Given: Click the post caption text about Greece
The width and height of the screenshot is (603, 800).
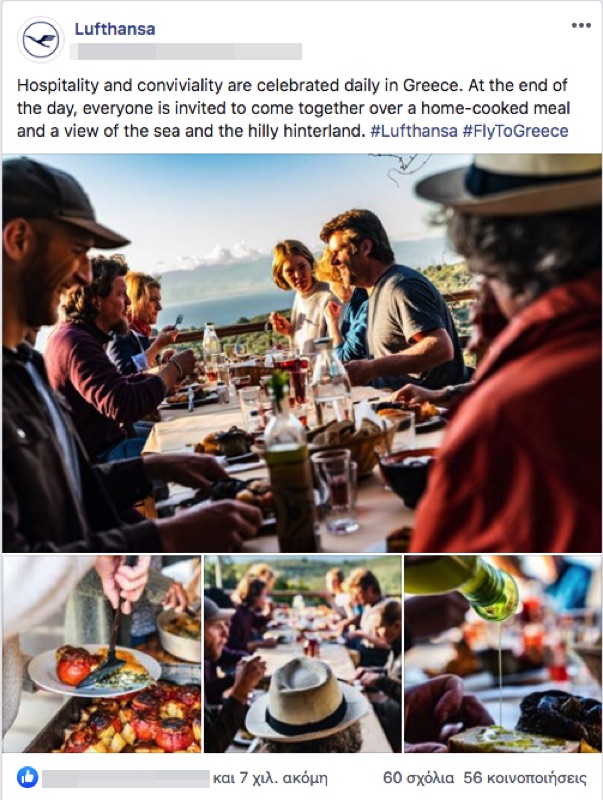Looking at the screenshot, I should (293, 108).
